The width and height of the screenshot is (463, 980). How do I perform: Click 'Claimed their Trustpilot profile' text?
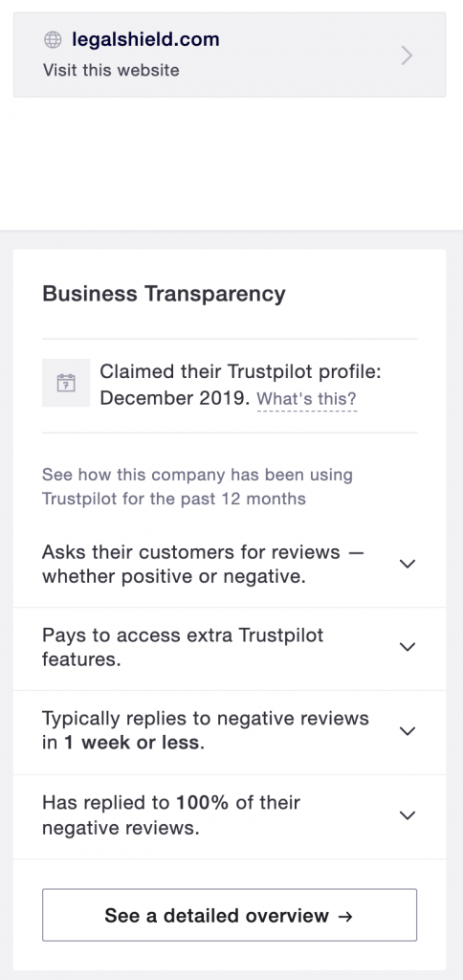click(x=240, y=372)
